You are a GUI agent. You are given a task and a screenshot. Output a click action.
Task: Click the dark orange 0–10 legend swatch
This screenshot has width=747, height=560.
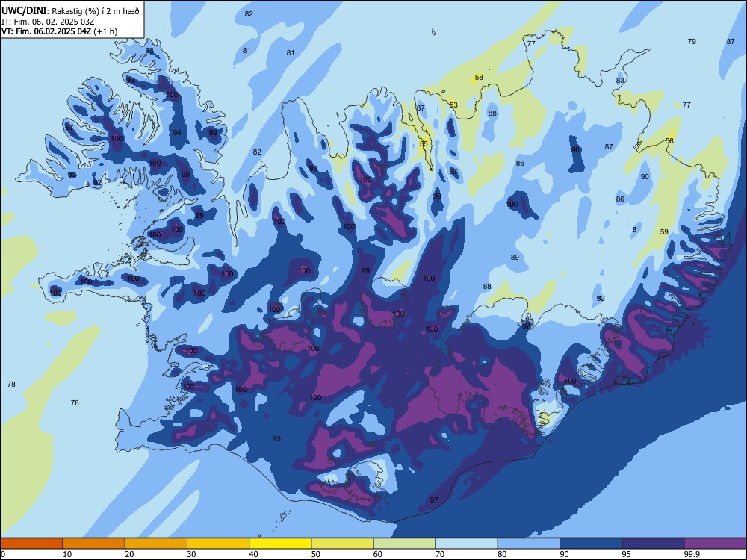click(31, 544)
